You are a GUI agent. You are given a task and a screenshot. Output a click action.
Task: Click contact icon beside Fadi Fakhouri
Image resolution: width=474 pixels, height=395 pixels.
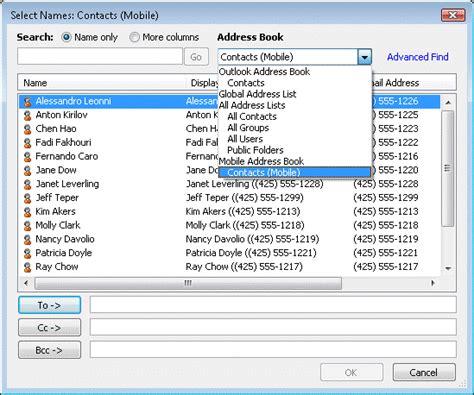click(x=28, y=143)
